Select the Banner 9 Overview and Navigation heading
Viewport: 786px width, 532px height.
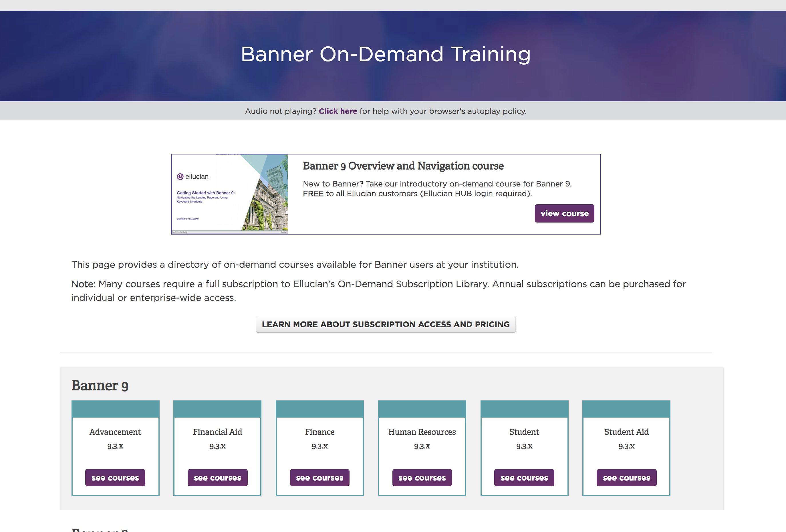point(403,166)
